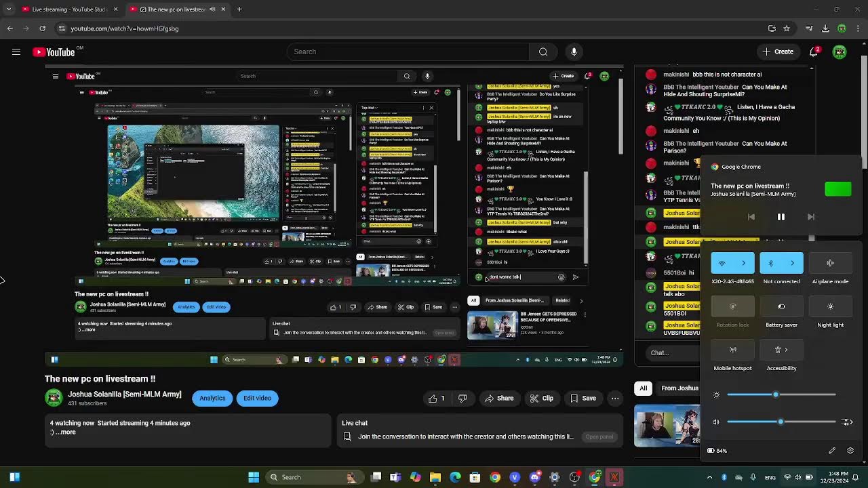Image resolution: width=868 pixels, height=488 pixels.
Task: Open Microsoft Edge from the taskbar
Action: [455, 477]
